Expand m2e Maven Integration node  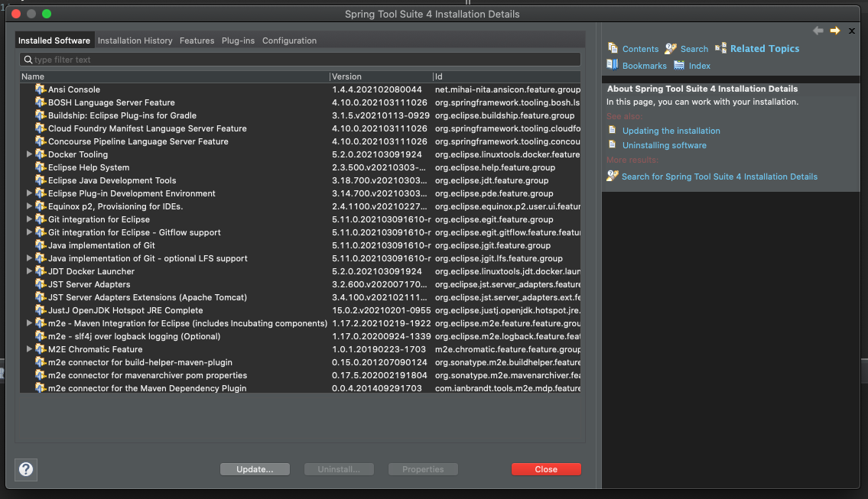pos(29,323)
